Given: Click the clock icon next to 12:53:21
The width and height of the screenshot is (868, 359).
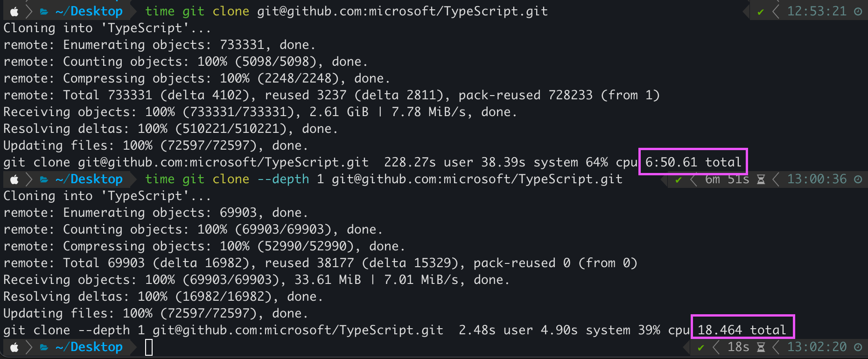Looking at the screenshot, I should (x=858, y=12).
